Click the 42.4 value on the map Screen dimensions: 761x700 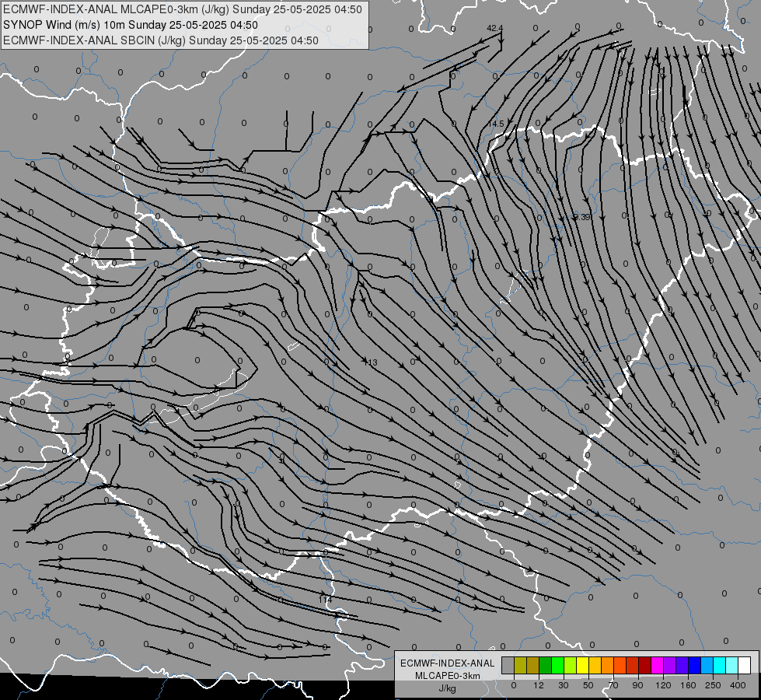click(495, 28)
